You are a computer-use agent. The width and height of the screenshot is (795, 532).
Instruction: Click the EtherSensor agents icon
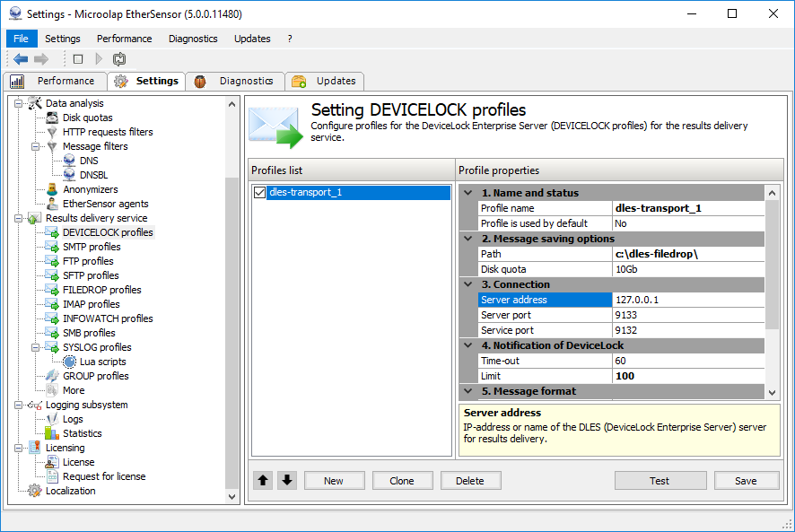click(52, 204)
